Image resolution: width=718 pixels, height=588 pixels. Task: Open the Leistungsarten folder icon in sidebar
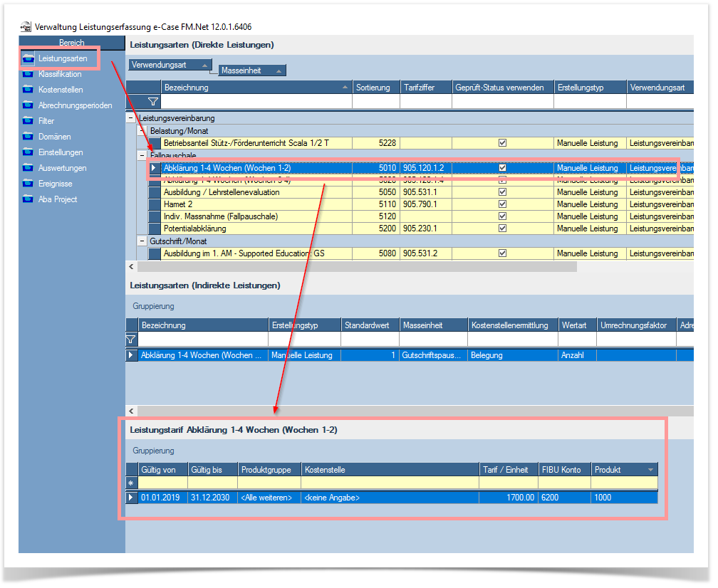point(28,58)
